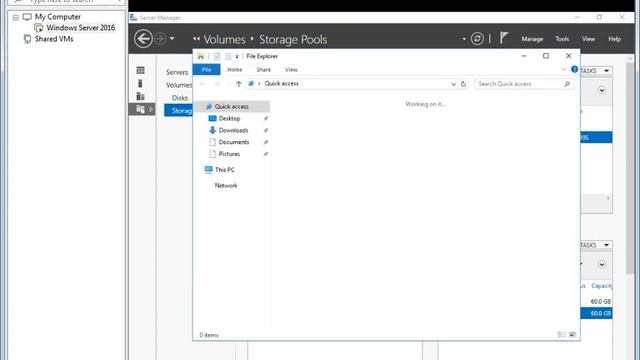Select Shared VMs in the VM library
The height and width of the screenshot is (360, 640).
point(53,39)
